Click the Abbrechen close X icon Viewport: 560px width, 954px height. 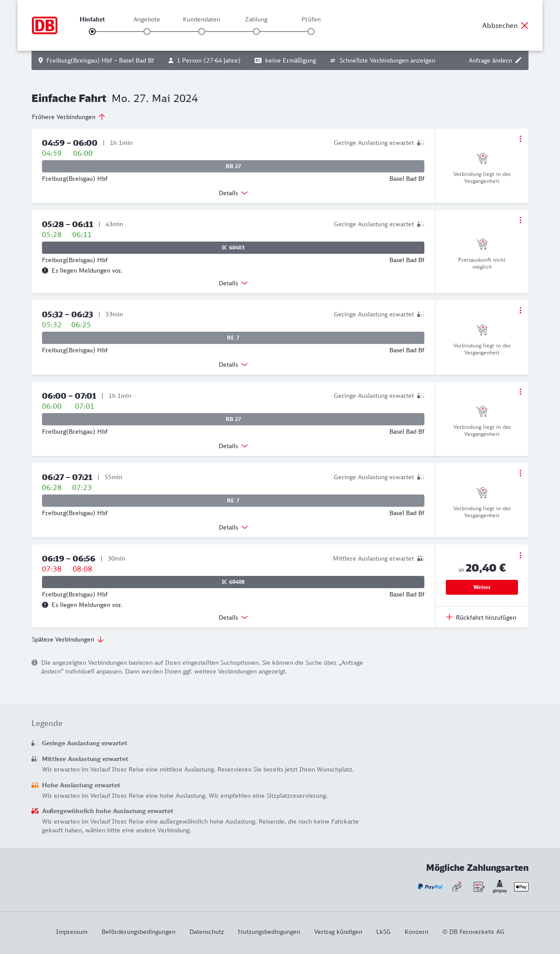525,25
